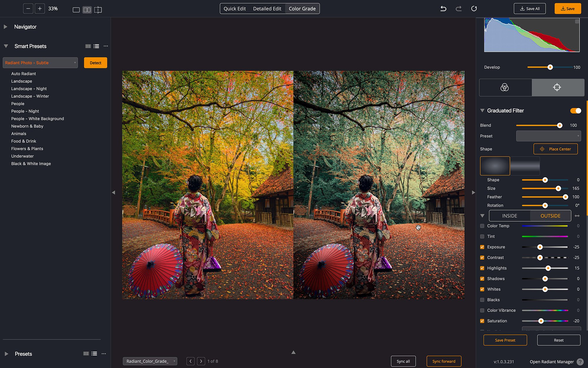This screenshot has height=368, width=588.
Task: Click the Exposure slider handle
Action: pyautogui.click(x=540, y=247)
